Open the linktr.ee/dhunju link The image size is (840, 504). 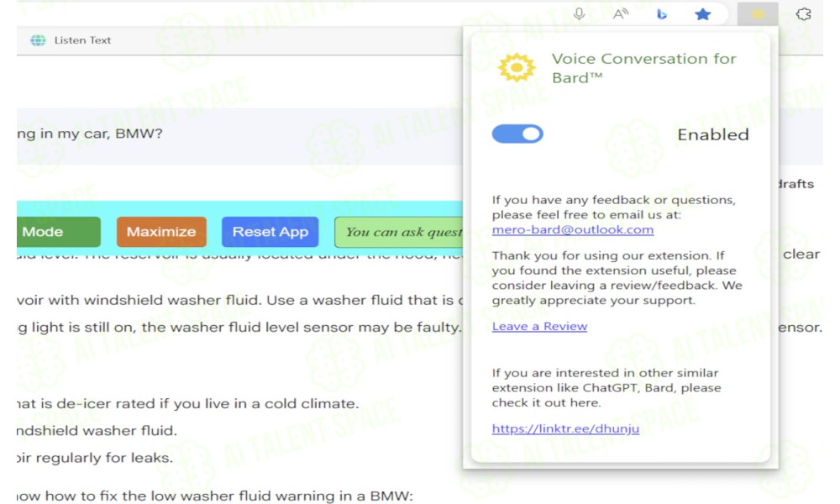565,428
